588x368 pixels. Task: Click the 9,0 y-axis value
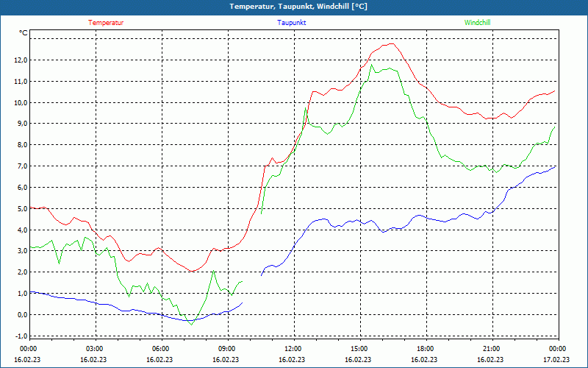[x=22, y=124]
